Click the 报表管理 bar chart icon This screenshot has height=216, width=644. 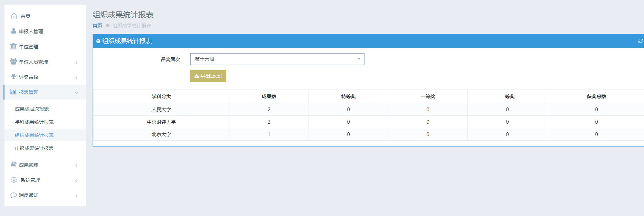(x=13, y=92)
